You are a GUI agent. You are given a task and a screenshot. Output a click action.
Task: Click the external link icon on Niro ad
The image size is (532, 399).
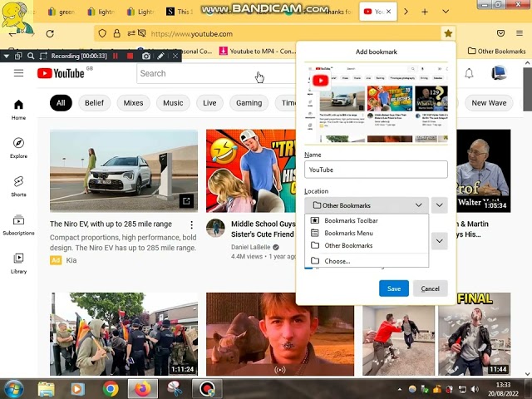[186, 201]
